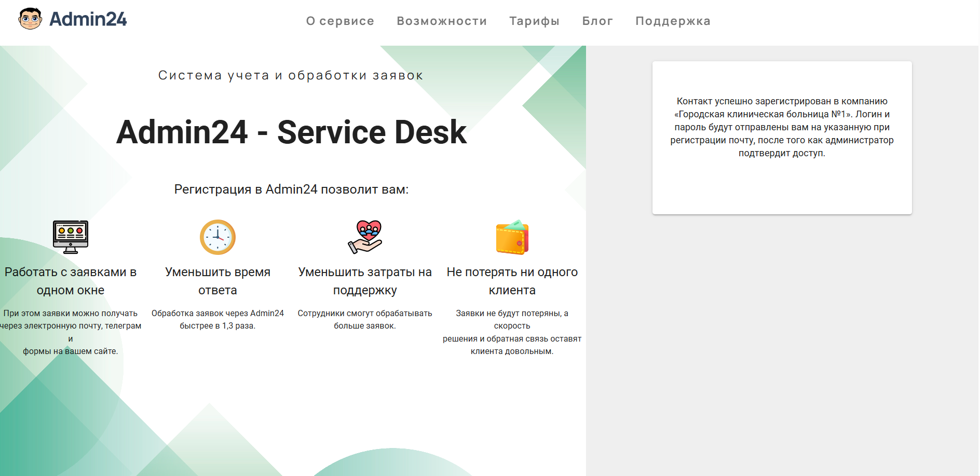Click the «Заявки не будут потеряны» description

point(512,332)
